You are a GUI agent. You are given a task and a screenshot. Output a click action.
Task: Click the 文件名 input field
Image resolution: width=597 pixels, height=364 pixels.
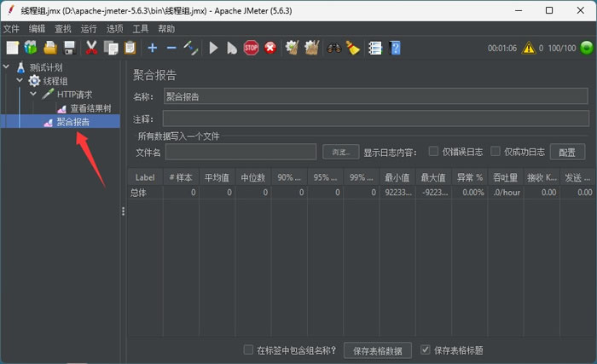[241, 152]
